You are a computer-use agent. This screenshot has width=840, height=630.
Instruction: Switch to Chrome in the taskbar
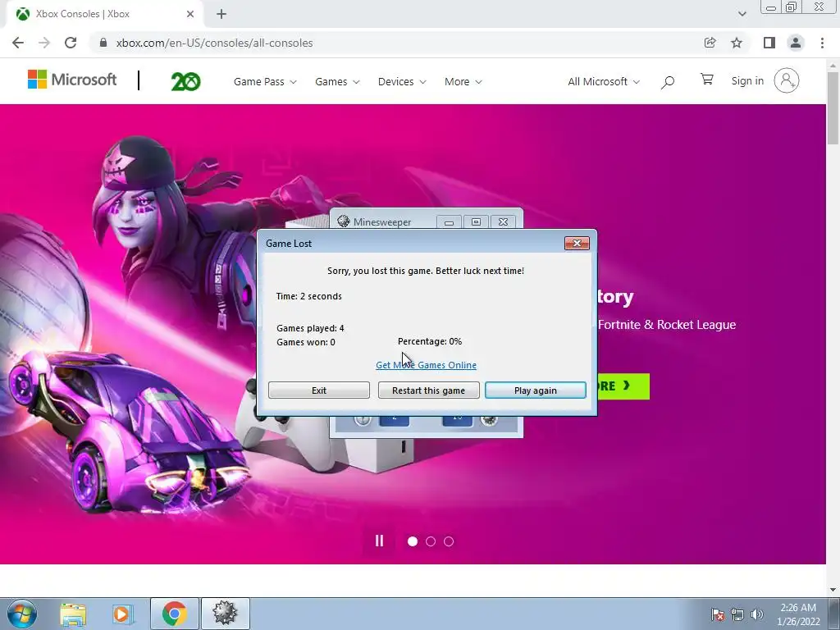click(x=175, y=614)
